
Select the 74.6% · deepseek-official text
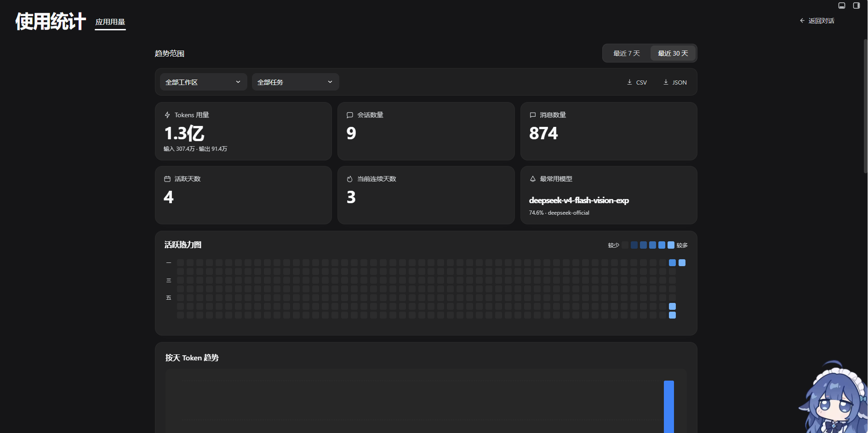tap(559, 213)
